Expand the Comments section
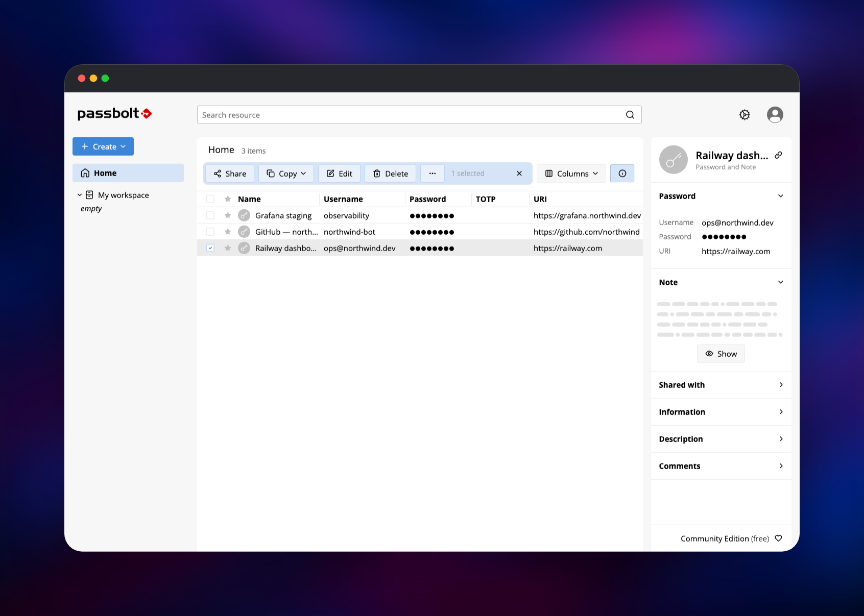 [721, 466]
